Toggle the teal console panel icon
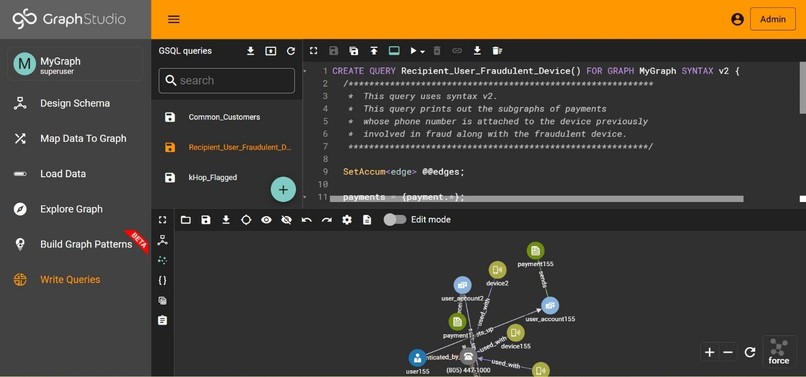Image resolution: width=806 pixels, height=377 pixels. (394, 50)
